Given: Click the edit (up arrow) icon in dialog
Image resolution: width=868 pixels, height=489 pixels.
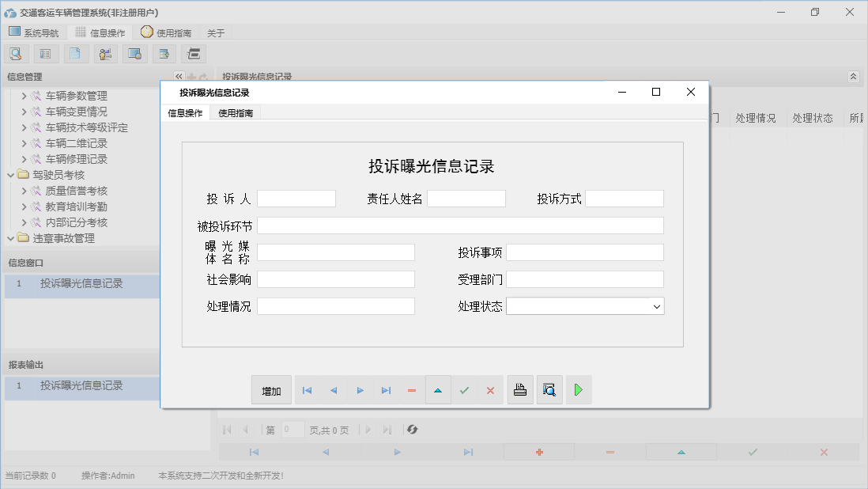Looking at the screenshot, I should click(438, 389).
